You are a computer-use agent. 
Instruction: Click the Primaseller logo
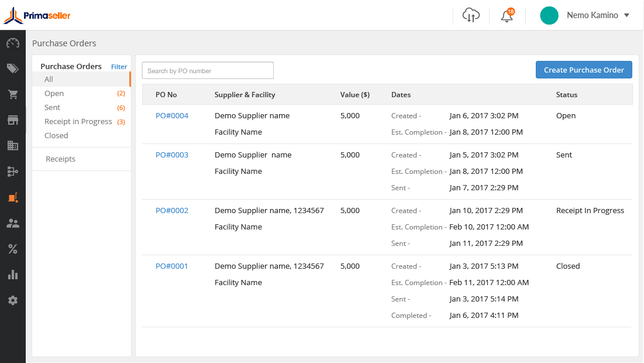point(37,16)
